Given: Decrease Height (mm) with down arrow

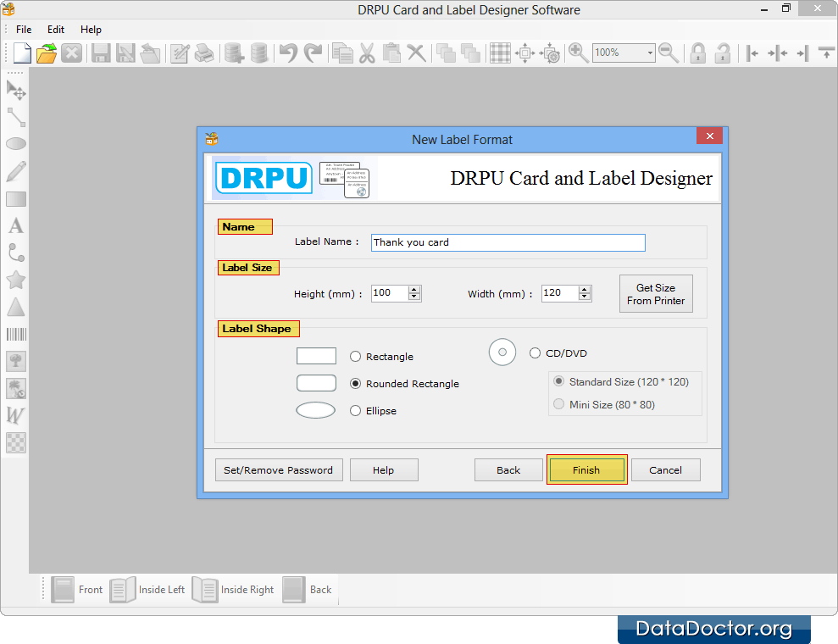Looking at the screenshot, I should (x=414, y=297).
